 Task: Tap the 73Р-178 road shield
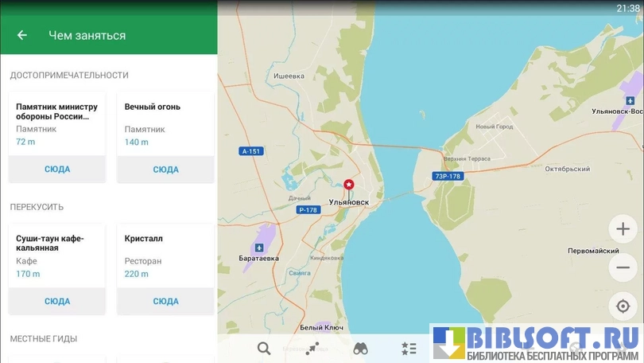[447, 176]
